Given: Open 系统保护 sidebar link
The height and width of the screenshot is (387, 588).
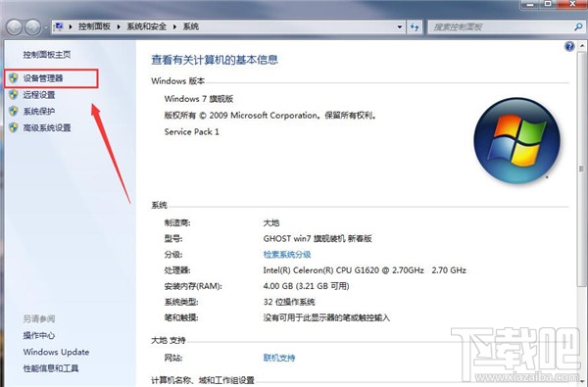Looking at the screenshot, I should pos(39,111).
